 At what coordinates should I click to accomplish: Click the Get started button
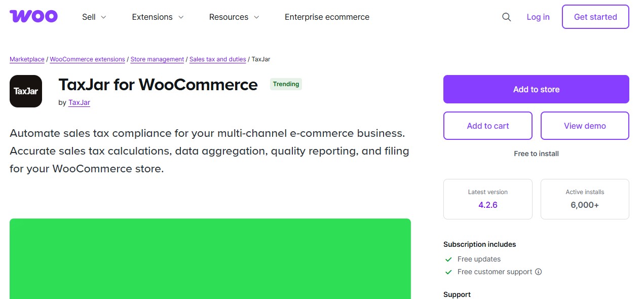[595, 17]
